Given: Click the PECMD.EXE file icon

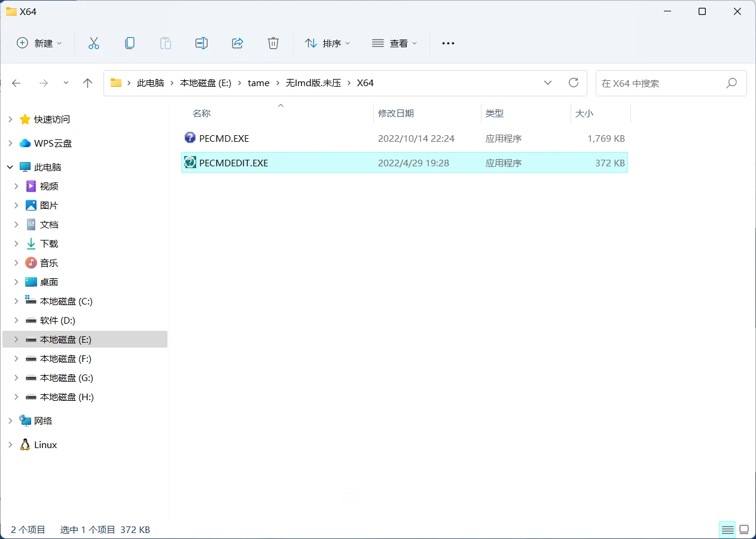Looking at the screenshot, I should (x=190, y=138).
